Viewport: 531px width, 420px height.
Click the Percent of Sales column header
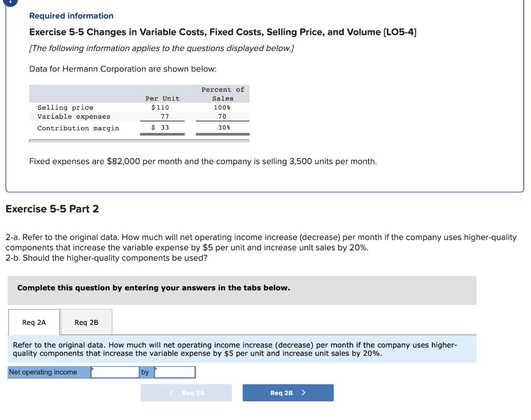222,94
